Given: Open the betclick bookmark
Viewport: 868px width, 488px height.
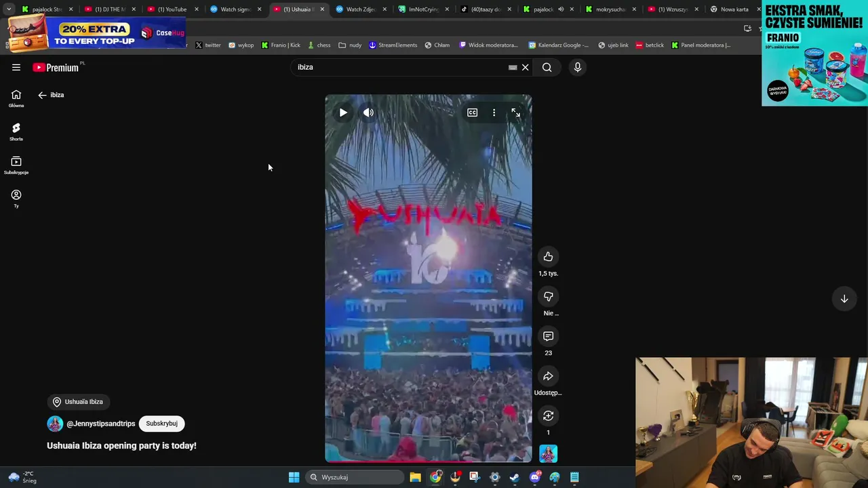Looking at the screenshot, I should pyautogui.click(x=650, y=45).
